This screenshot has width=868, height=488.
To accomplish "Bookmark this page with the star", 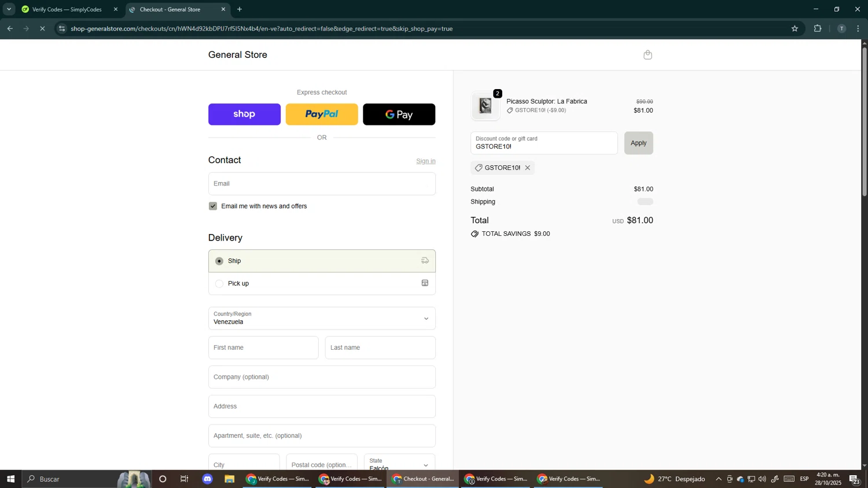I will 795,28.
